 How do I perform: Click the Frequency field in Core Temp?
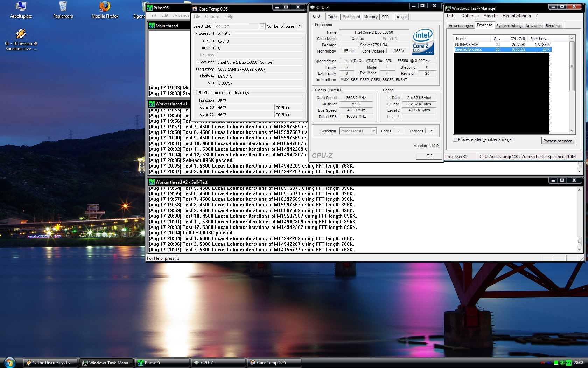(x=260, y=69)
